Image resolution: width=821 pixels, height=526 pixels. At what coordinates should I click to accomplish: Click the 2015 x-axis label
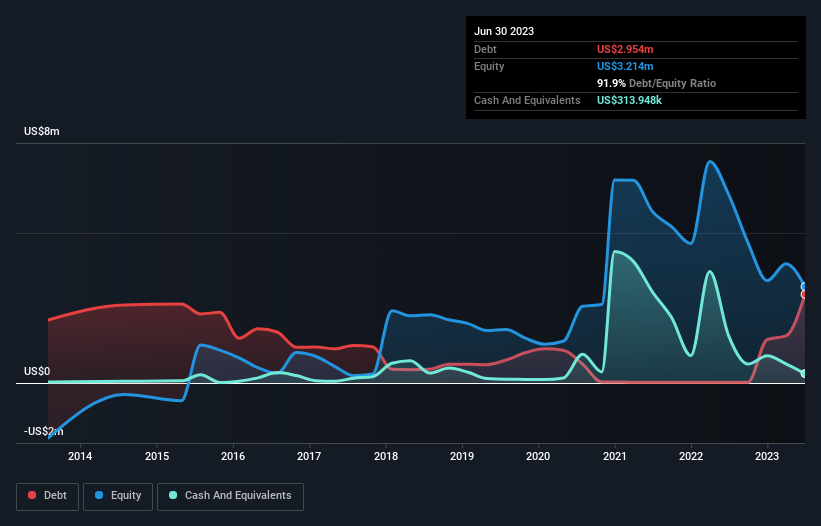click(157, 456)
